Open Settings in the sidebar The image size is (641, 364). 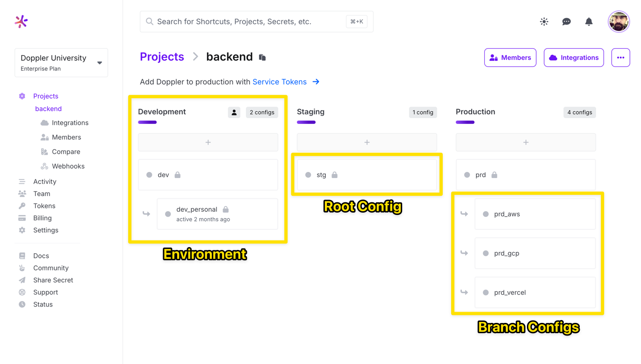click(46, 230)
